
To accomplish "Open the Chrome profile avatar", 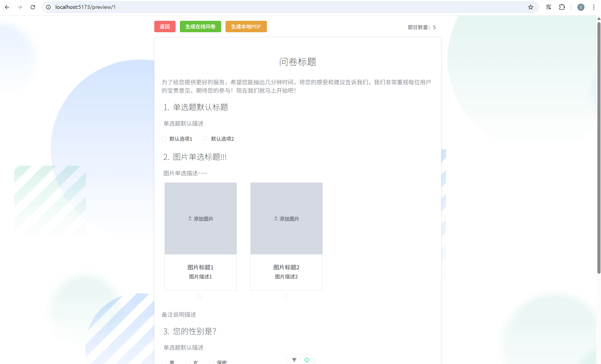I will 581,7.
